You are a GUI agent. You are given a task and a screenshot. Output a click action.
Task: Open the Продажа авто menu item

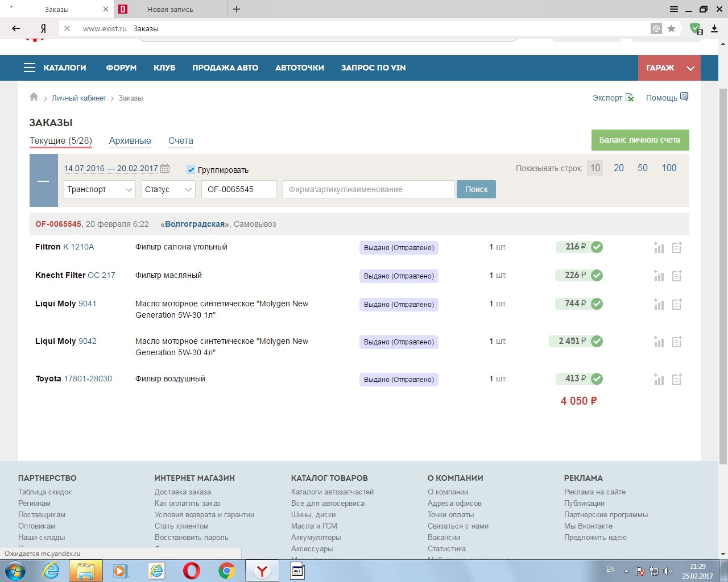click(x=225, y=68)
